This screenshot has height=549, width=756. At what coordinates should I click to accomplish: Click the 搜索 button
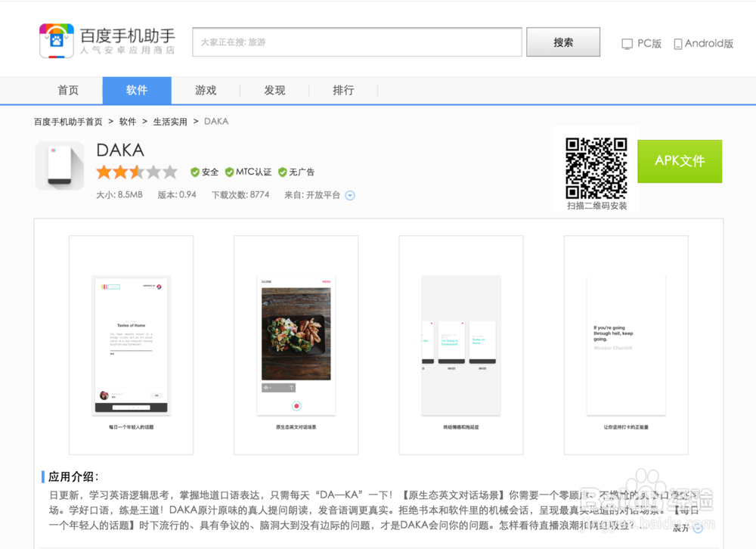point(563,42)
